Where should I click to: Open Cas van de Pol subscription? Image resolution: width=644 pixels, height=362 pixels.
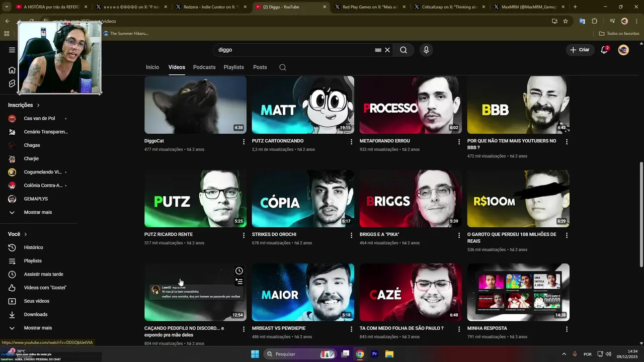pyautogui.click(x=38, y=119)
